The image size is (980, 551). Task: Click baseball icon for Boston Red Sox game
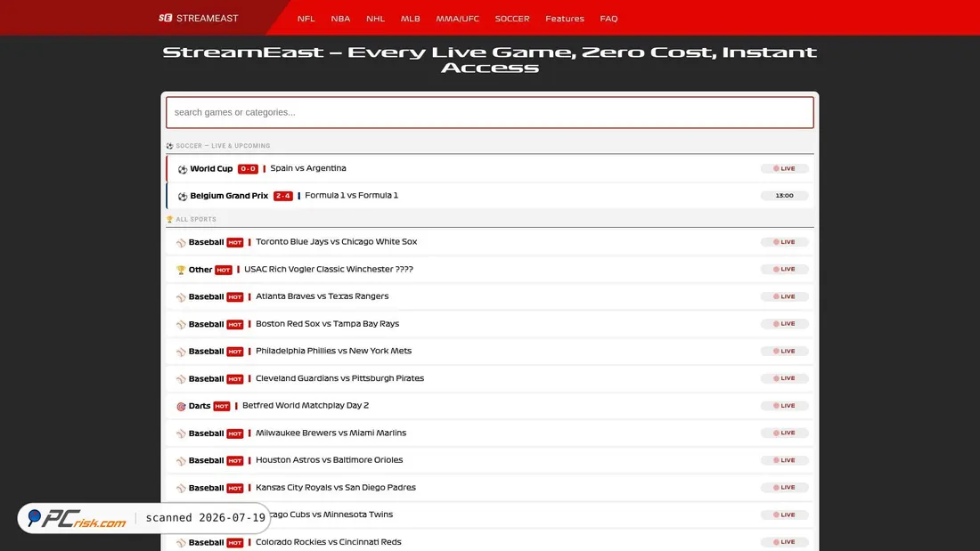(x=181, y=324)
